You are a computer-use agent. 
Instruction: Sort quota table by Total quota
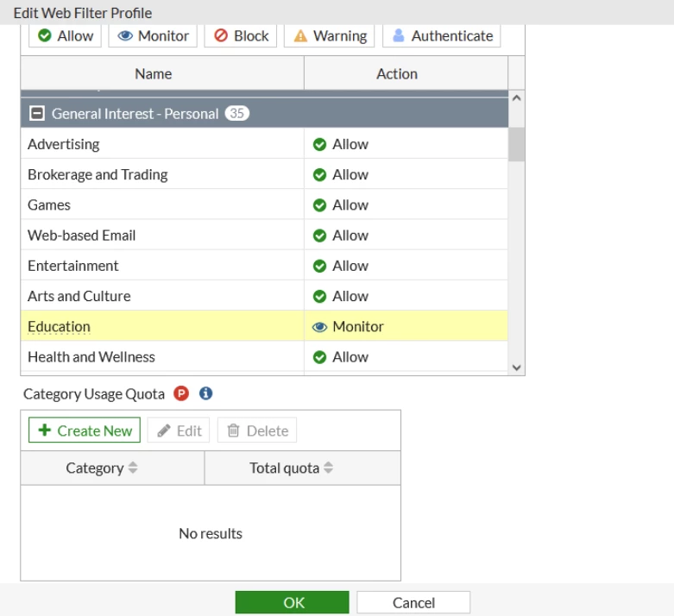[x=303, y=468]
